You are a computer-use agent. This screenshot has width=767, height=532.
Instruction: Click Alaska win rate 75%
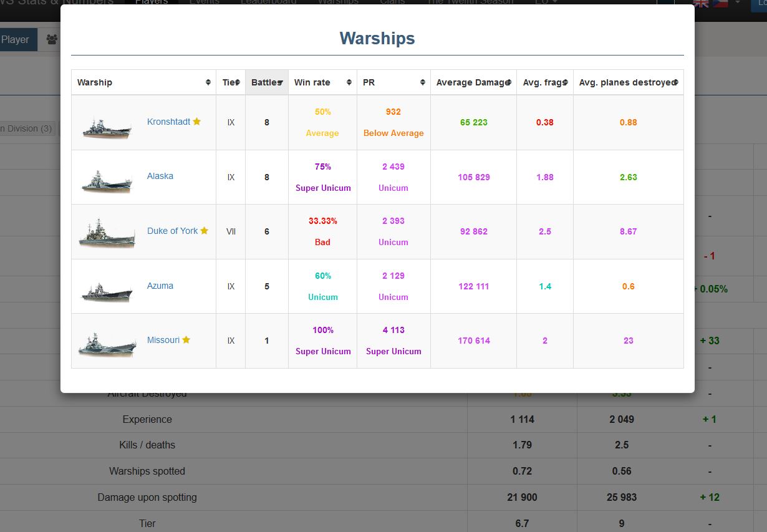coord(323,167)
